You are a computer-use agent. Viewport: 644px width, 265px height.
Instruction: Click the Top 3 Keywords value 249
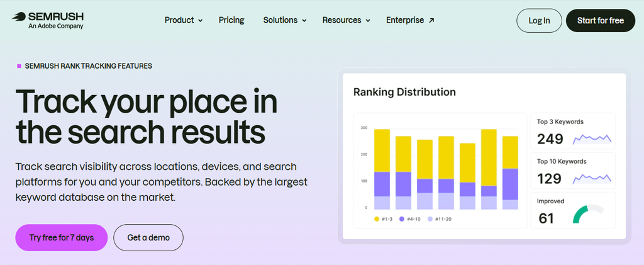(550, 139)
